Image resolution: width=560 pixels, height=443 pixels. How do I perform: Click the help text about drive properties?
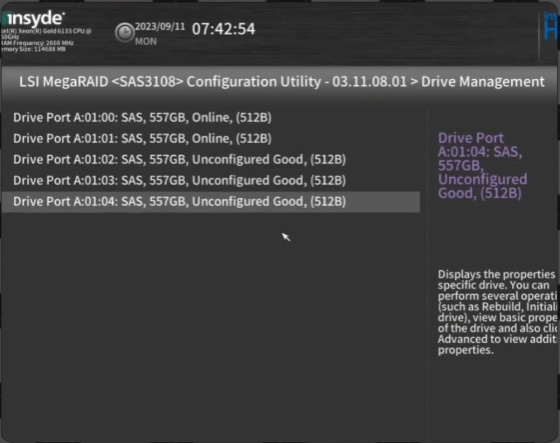[x=497, y=312]
